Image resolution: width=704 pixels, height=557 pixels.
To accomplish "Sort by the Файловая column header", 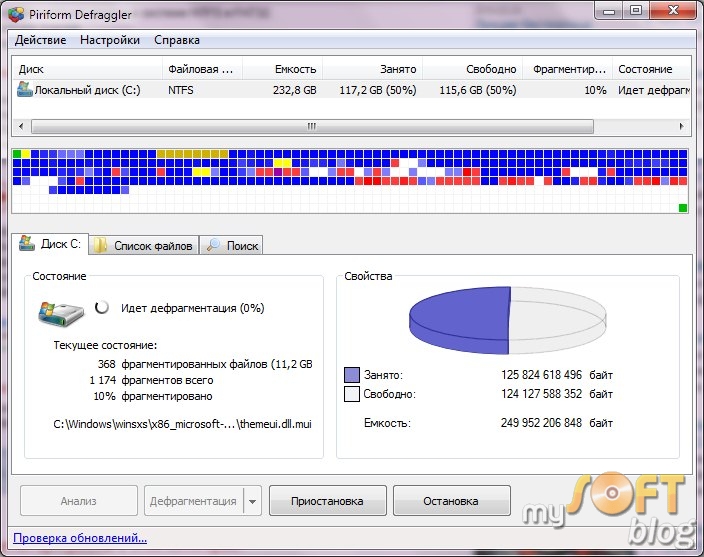I will (202, 69).
